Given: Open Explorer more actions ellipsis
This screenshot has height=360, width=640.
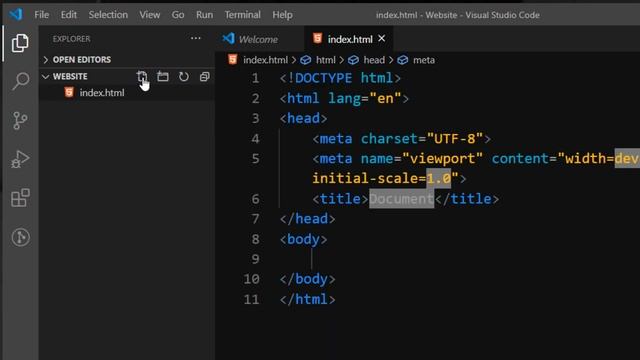Looking at the screenshot, I should [x=196, y=38].
